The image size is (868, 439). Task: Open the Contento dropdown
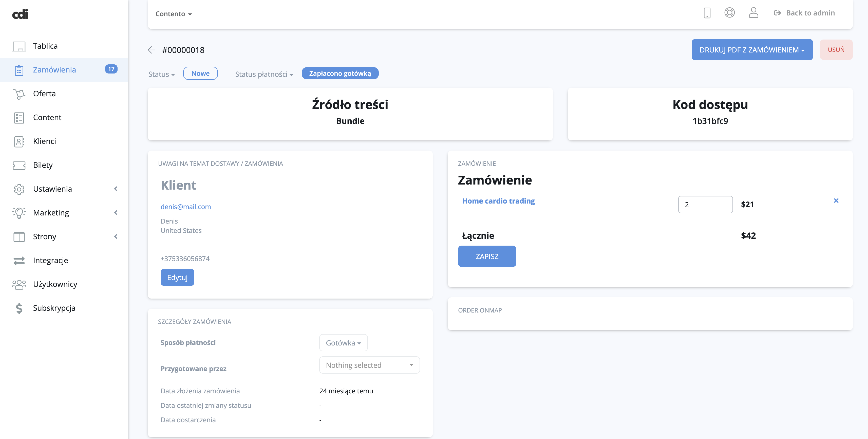pos(174,14)
